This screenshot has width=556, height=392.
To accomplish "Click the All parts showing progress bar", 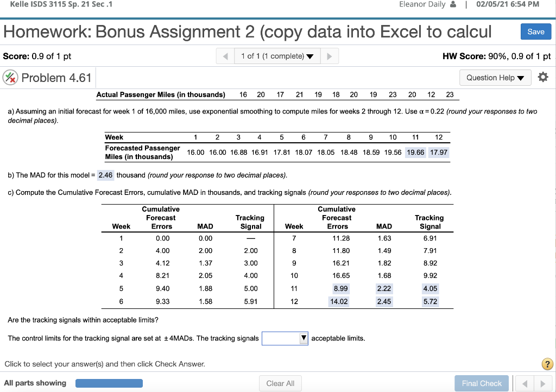I will (x=109, y=383).
